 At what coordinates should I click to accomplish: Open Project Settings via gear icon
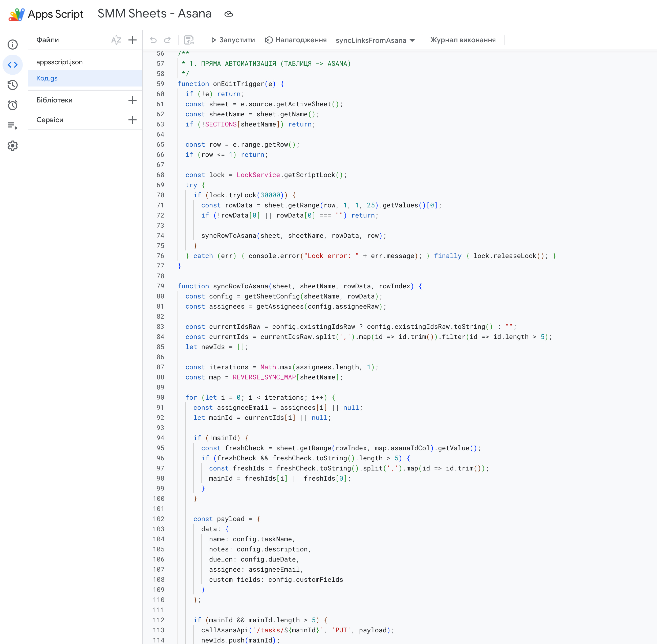pyautogui.click(x=12, y=145)
